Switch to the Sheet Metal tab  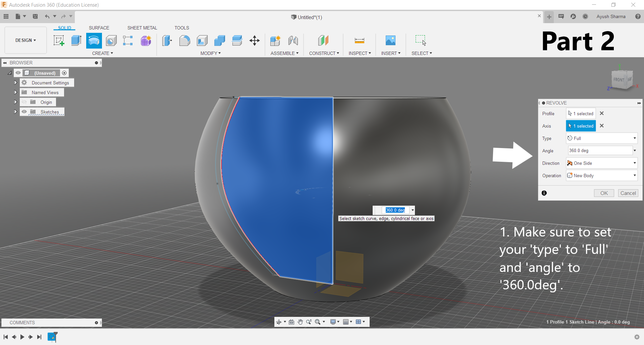142,28
